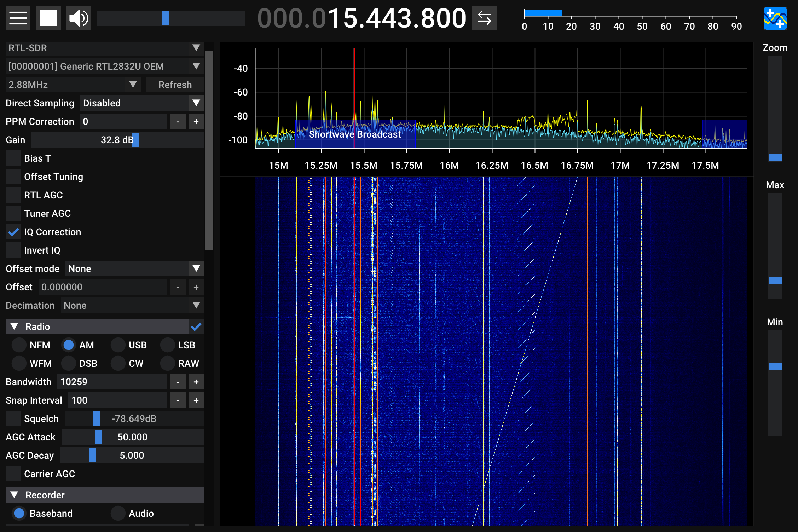Image resolution: width=798 pixels, height=532 pixels.
Task: Open the SDR++ logo icon
Action: (x=775, y=18)
